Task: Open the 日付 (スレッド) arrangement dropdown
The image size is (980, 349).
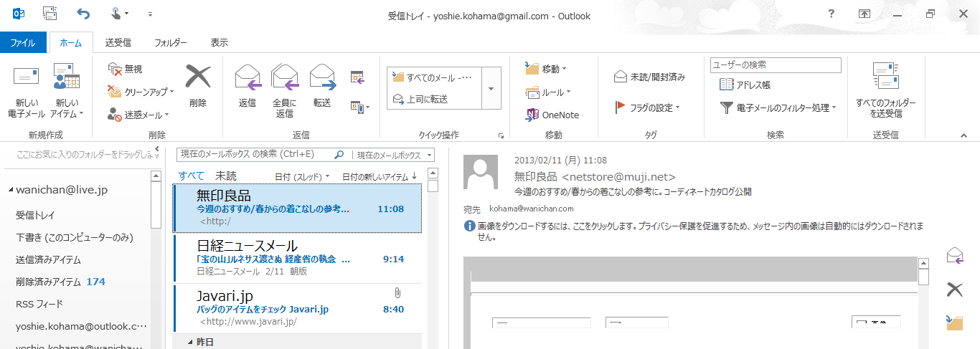Action: pos(302,176)
